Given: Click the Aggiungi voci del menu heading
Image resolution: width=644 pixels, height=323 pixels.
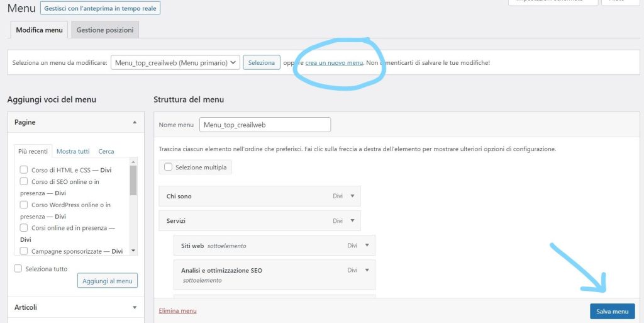Looking at the screenshot, I should [x=52, y=99].
